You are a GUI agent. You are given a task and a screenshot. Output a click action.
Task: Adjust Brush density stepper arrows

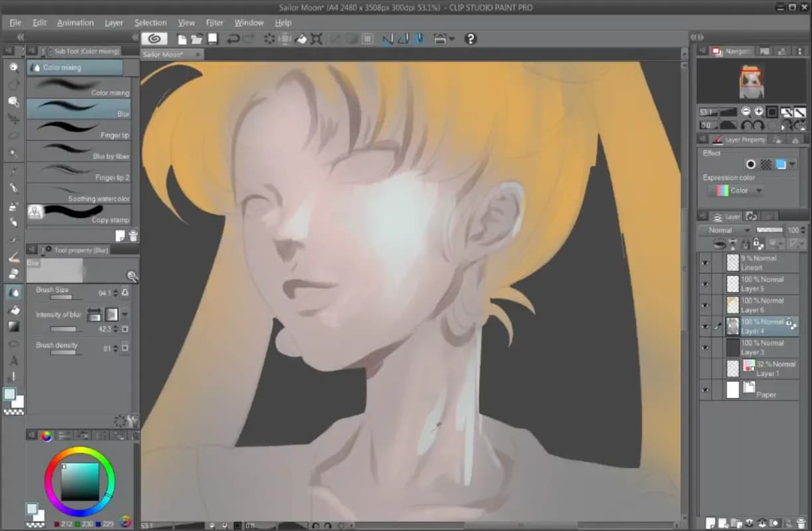pyautogui.click(x=117, y=348)
